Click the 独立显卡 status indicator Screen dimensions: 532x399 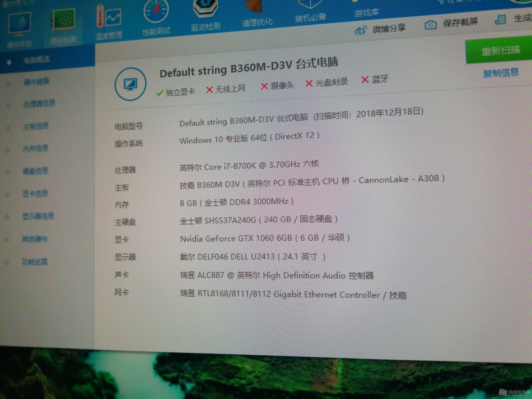176,92
